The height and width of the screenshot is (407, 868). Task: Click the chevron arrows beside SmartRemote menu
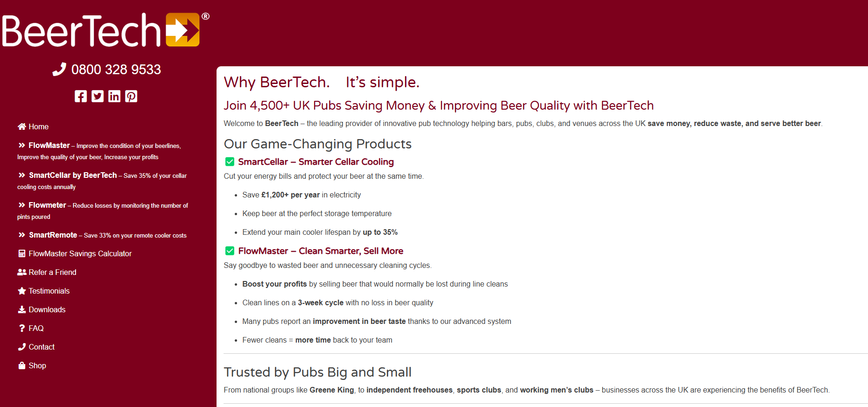(21, 235)
